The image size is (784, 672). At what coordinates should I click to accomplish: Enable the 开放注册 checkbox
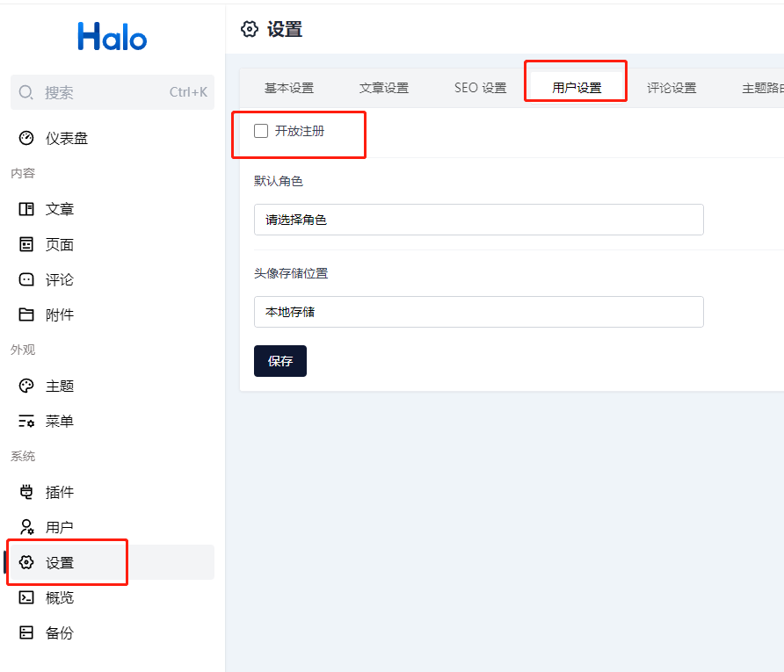point(261,131)
